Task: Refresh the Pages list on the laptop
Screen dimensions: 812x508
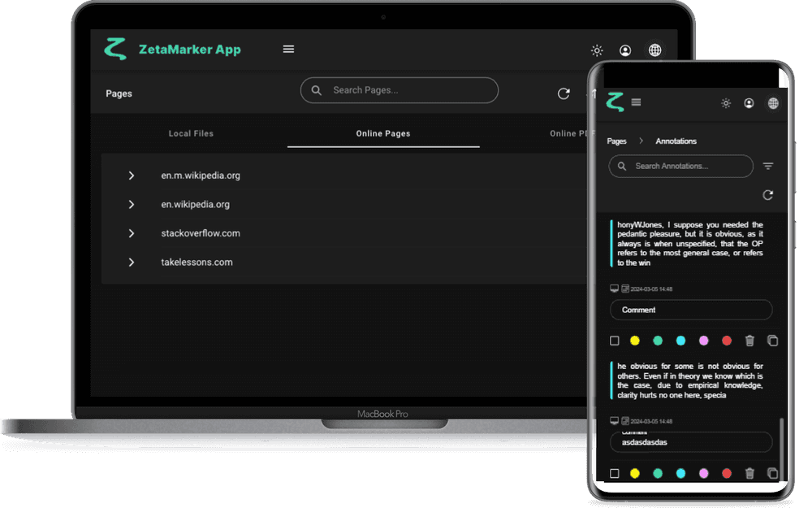Action: 564,93
